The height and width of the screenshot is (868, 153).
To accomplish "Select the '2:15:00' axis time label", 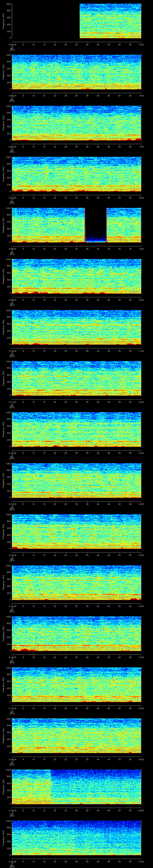I will [12, 606].
